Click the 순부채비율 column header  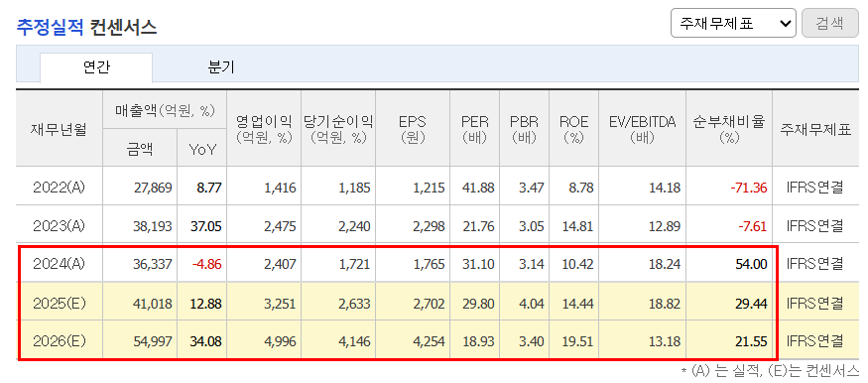click(x=729, y=130)
